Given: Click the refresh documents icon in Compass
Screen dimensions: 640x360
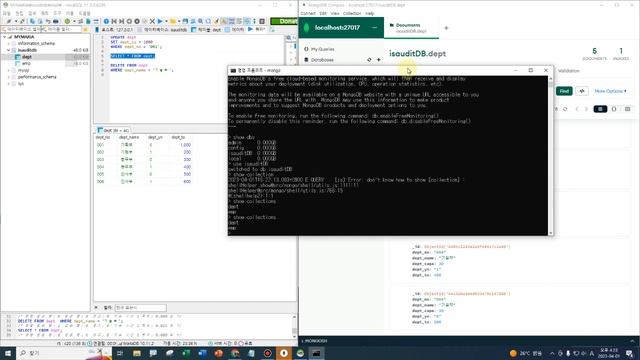Looking at the screenshot, I should (x=565, y=109).
